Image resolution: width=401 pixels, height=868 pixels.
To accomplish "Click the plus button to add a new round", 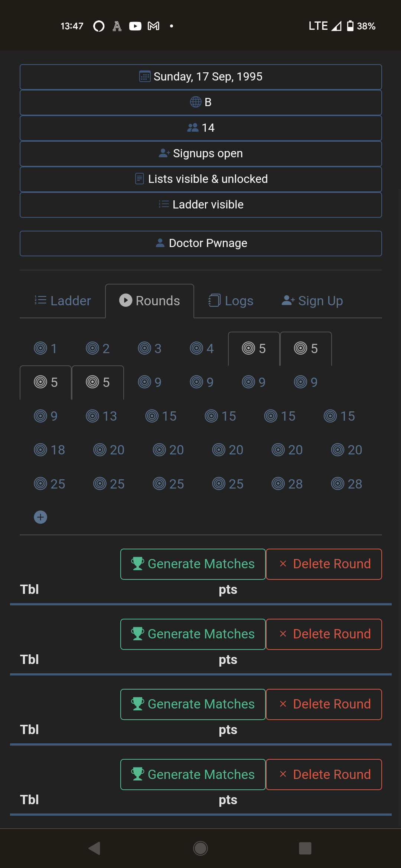I will point(40,517).
